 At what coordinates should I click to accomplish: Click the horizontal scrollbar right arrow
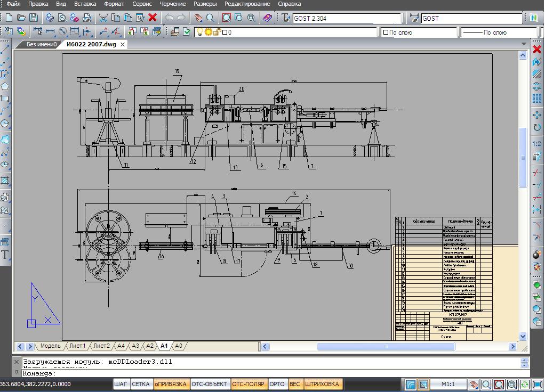coord(512,346)
